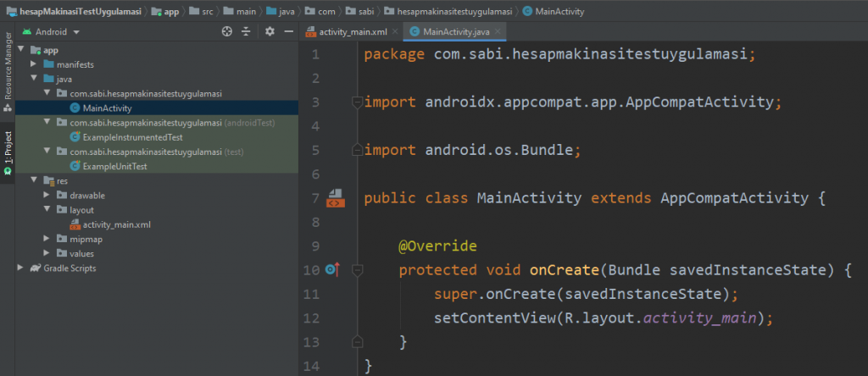Click the sabi breadcrumb
Viewport: 868px width, 376px height.
[x=360, y=11]
